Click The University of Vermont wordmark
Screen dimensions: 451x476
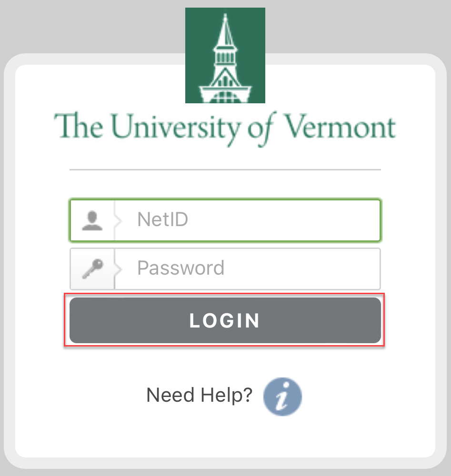[225, 129]
